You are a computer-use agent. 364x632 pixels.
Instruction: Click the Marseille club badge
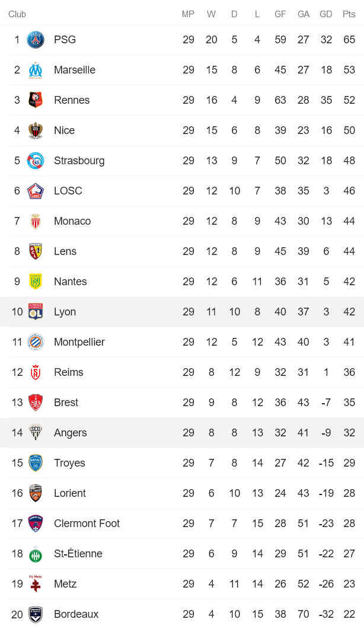tap(35, 70)
